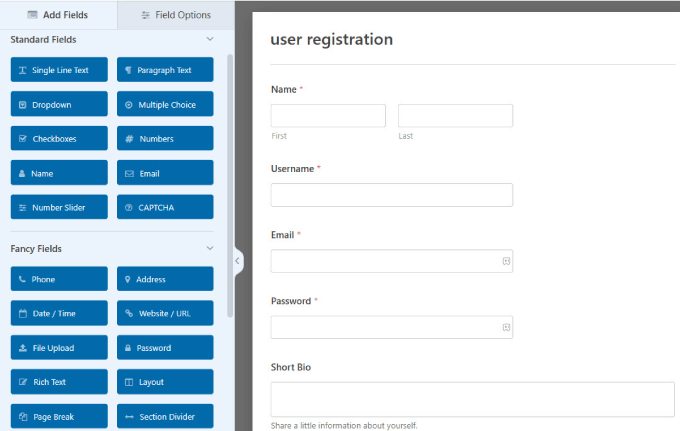Click the CAPTCHA question mark icon
This screenshot has height=431, width=680.
point(129,208)
